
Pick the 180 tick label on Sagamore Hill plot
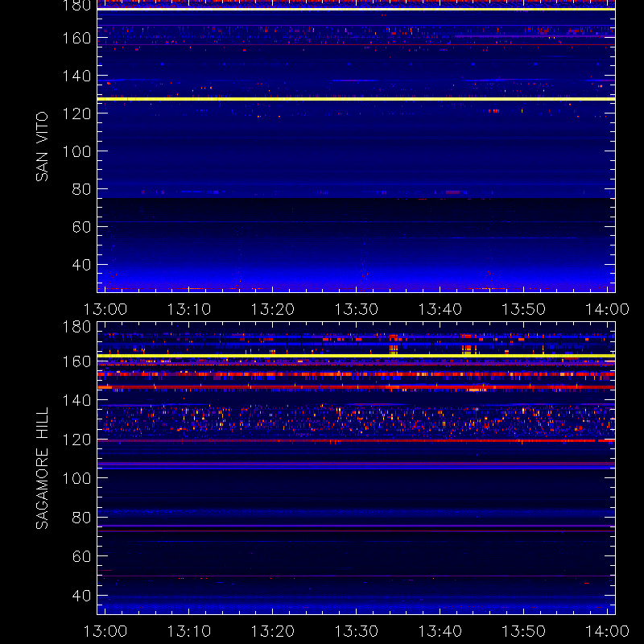[x=76, y=327]
